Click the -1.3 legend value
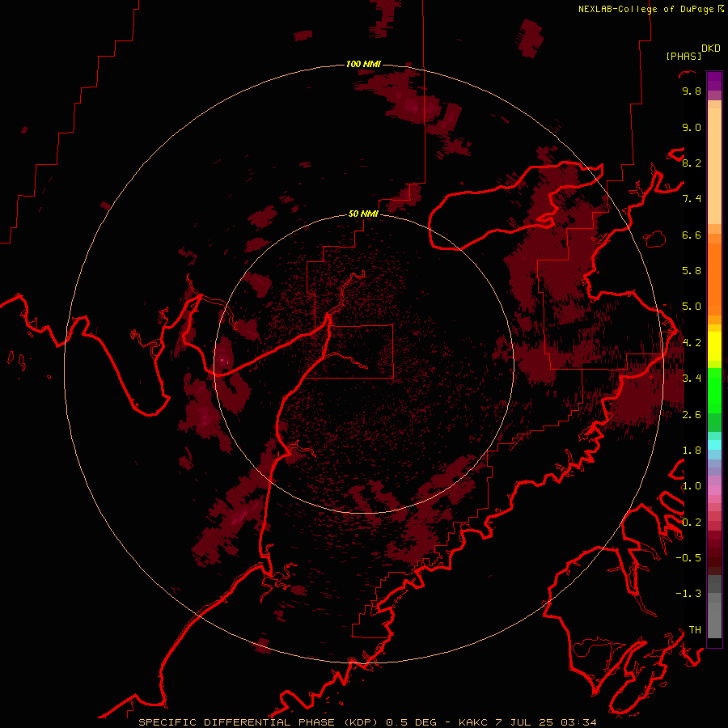This screenshot has width=728, height=728. point(688,594)
